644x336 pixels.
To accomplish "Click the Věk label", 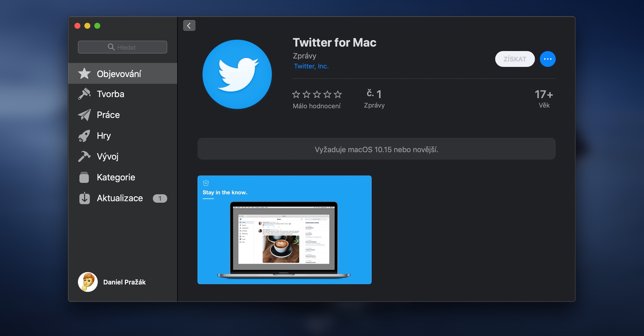I will [544, 105].
